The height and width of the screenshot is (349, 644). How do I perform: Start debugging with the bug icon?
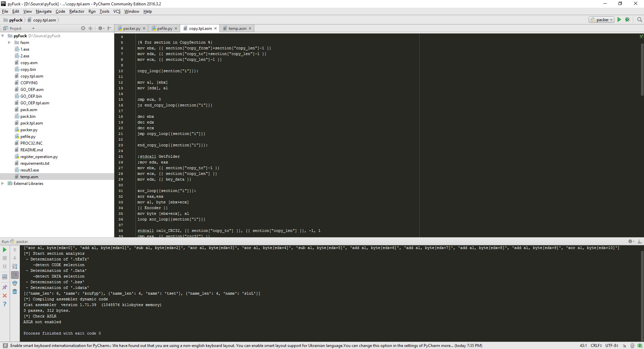coord(627,20)
